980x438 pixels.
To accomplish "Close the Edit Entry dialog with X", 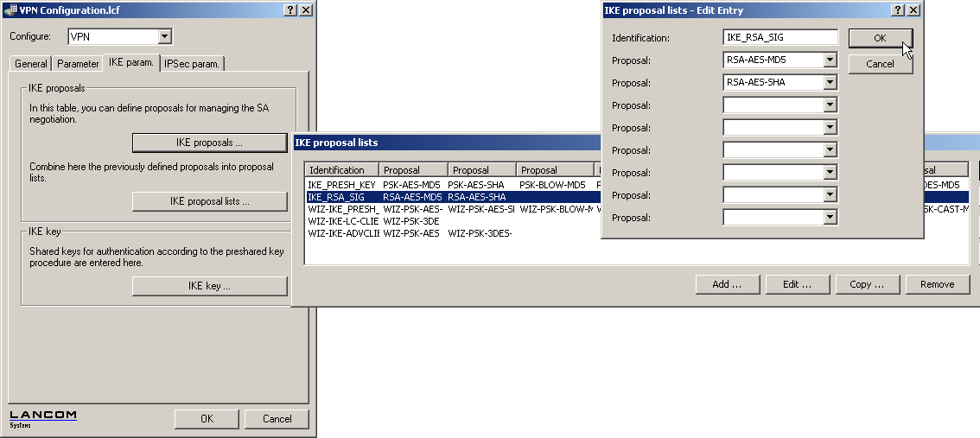I will [913, 10].
